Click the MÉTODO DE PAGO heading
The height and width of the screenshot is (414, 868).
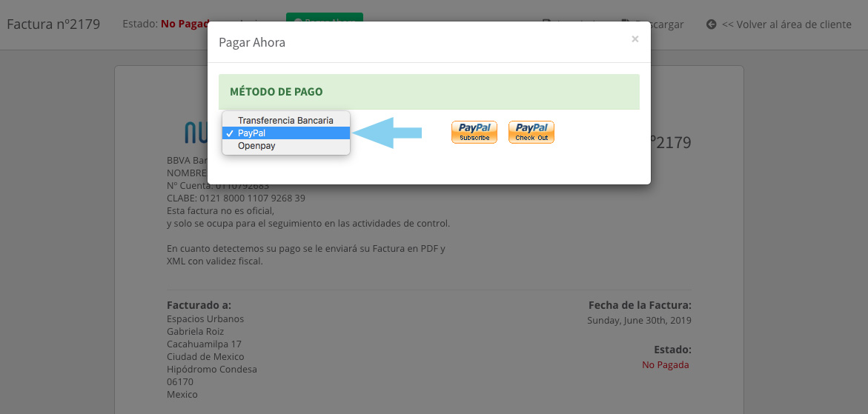(276, 92)
